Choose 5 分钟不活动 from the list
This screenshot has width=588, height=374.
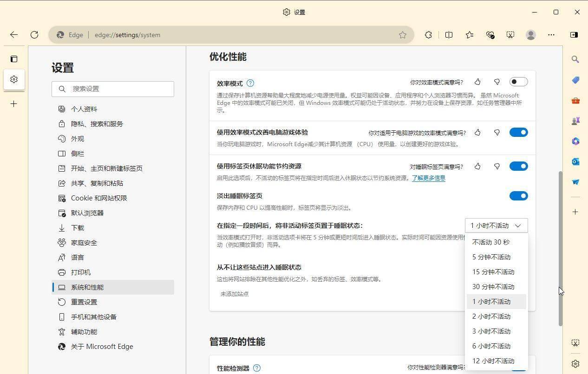(496, 257)
